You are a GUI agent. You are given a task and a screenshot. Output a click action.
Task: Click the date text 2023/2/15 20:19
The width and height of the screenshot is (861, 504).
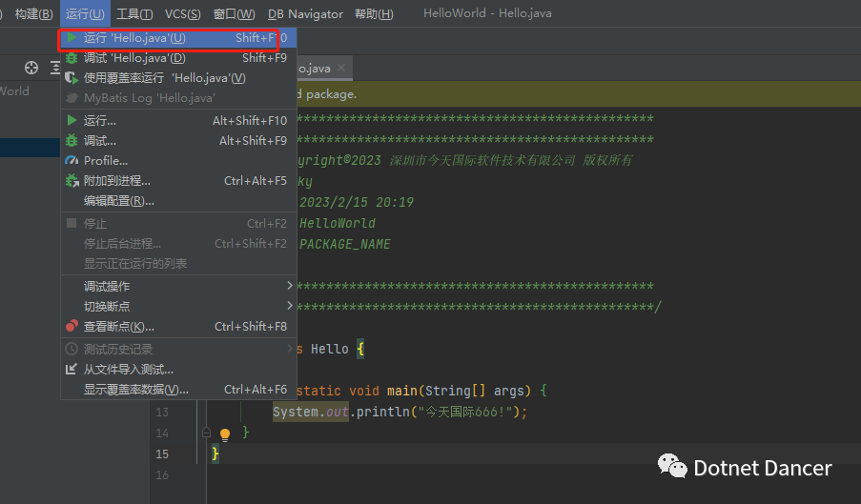[357, 202]
